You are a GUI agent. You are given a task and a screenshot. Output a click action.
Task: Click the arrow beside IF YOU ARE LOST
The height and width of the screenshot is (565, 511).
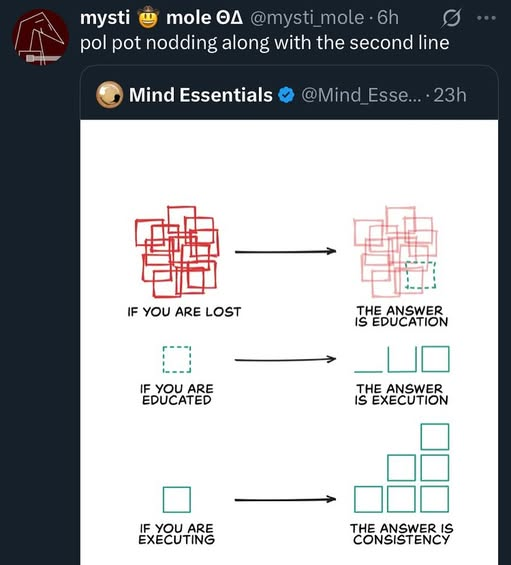pos(285,252)
